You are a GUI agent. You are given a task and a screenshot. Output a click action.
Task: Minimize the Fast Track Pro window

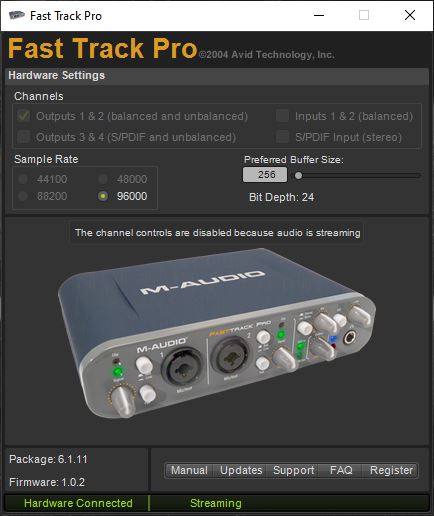click(319, 15)
